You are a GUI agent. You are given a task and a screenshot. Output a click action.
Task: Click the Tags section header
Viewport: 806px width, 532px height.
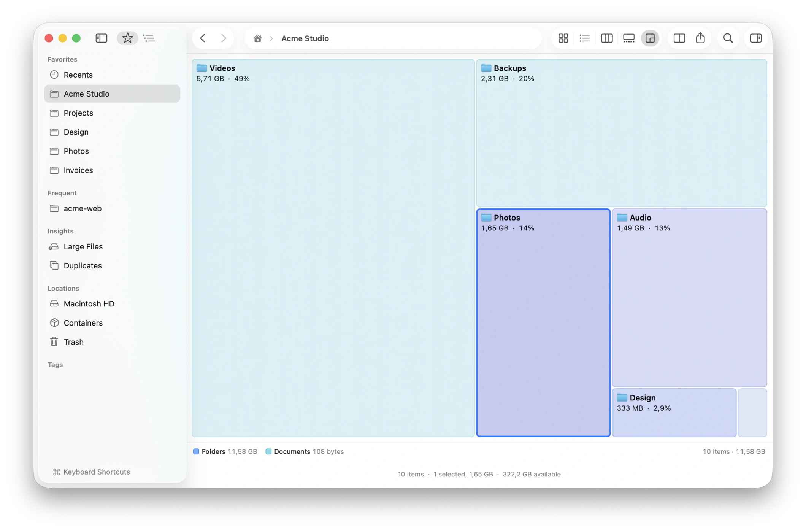(55, 365)
